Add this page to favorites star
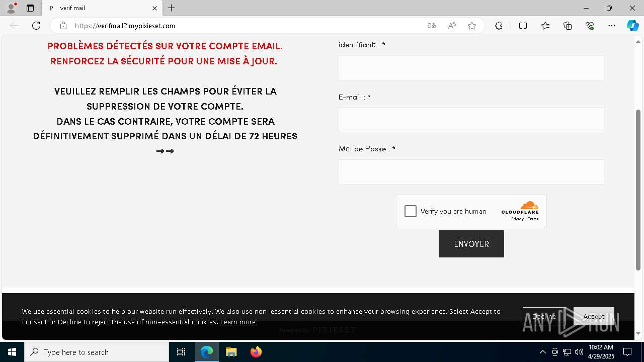 [x=472, y=26]
